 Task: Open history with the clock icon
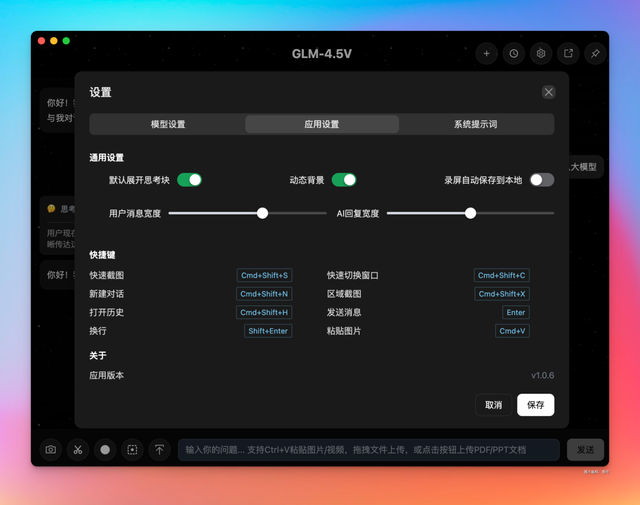tap(513, 53)
